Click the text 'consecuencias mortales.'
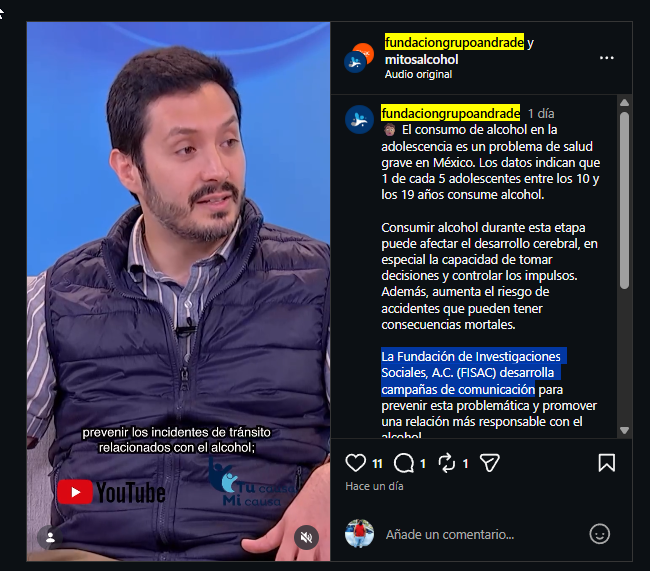 448,325
